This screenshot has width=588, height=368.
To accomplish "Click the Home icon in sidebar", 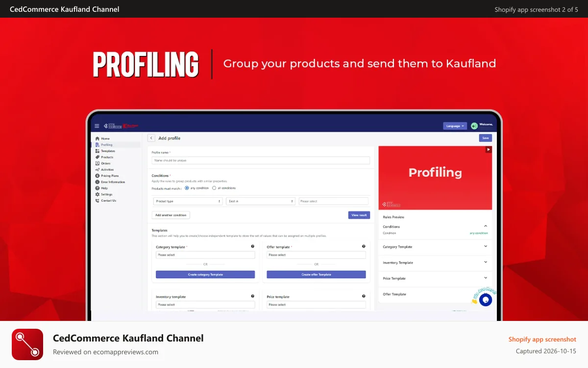I will pyautogui.click(x=97, y=139).
